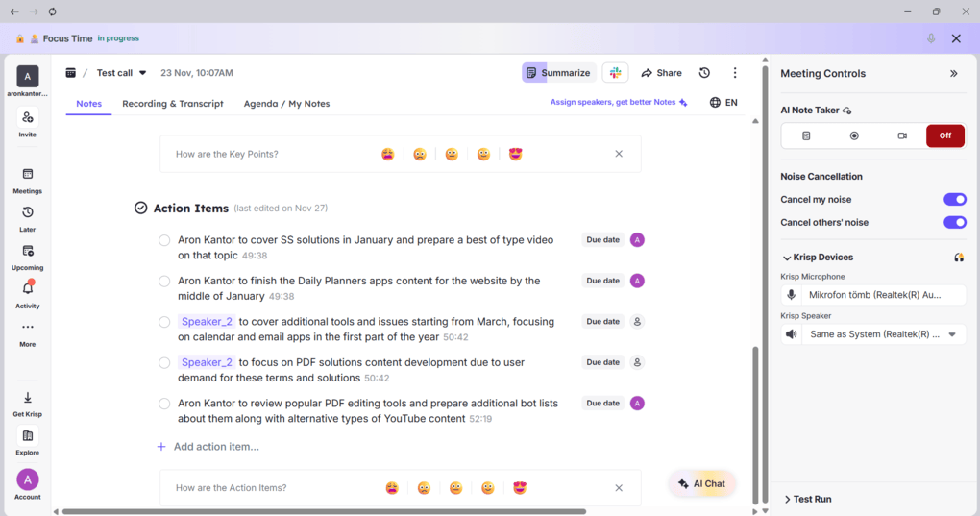The image size is (980, 516).
Task: Open the AI Chat button
Action: 702,484
